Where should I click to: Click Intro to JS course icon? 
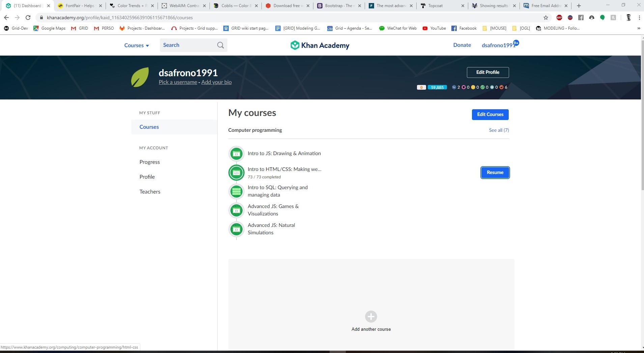[236, 154]
